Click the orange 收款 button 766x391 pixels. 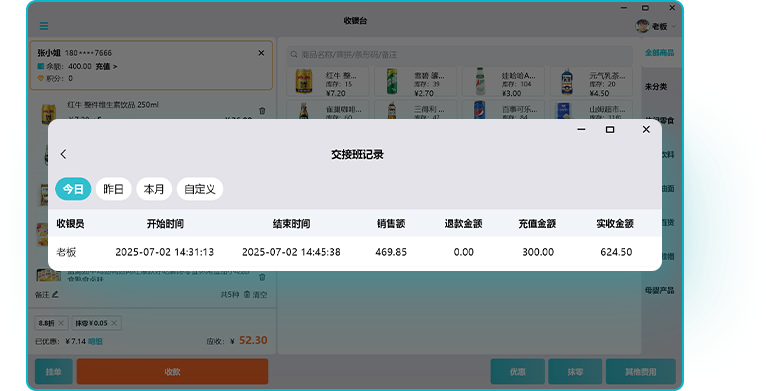coord(172,371)
